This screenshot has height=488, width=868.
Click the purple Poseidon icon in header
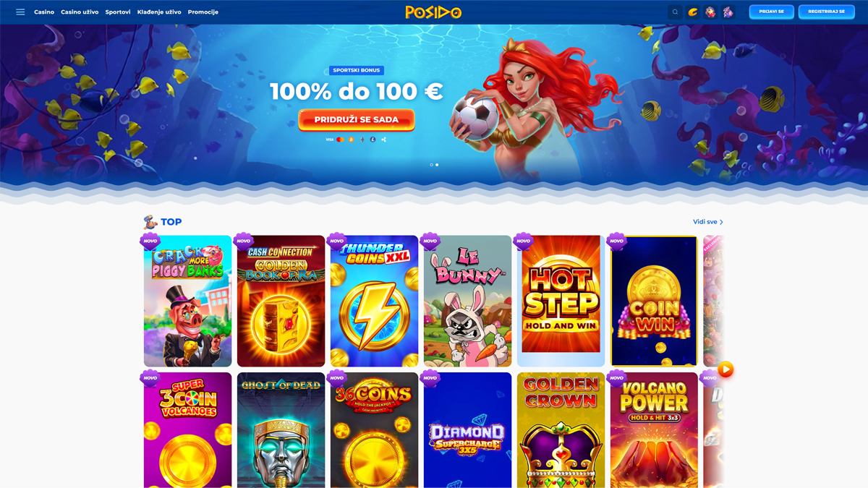point(728,12)
